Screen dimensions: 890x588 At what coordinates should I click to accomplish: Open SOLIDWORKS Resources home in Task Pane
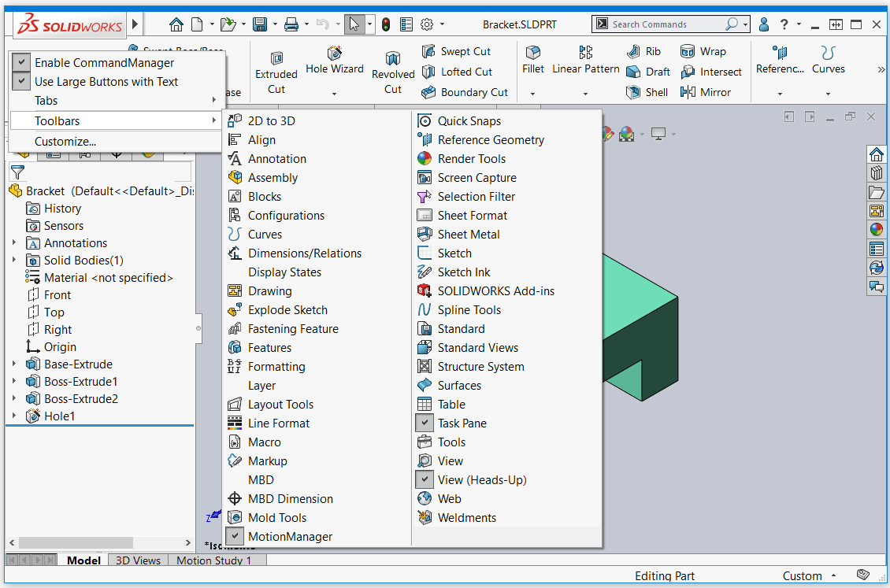(877, 154)
